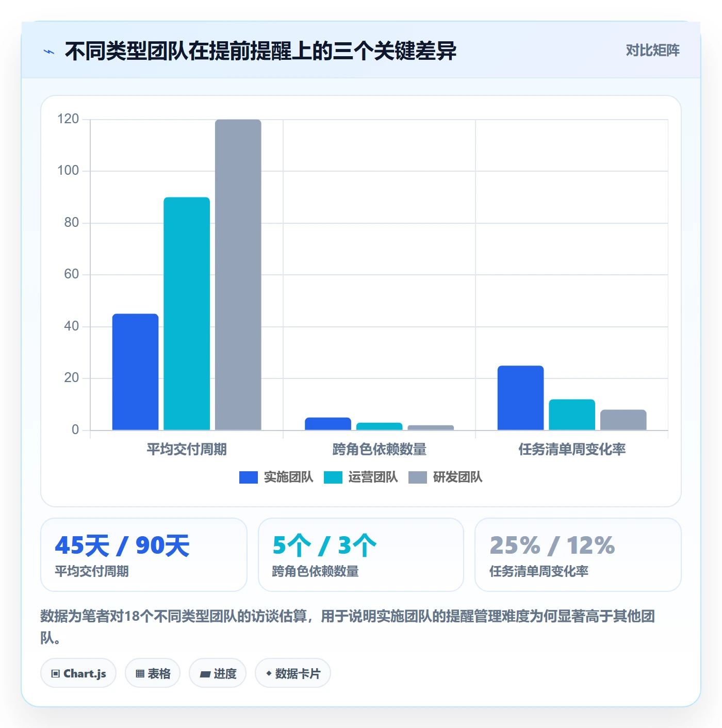Toggle the 实施团队 legend color box
Screen dimensions: 722x728
[248, 477]
